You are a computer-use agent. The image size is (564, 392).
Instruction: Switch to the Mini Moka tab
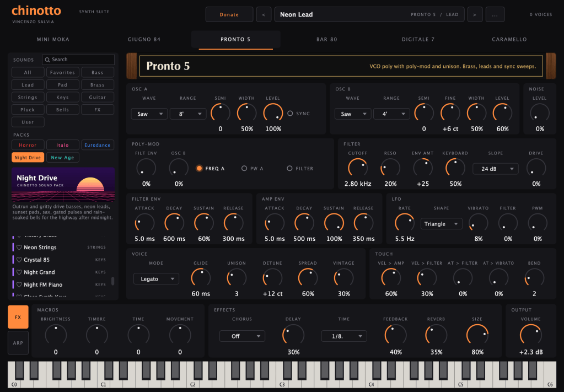[x=53, y=39]
